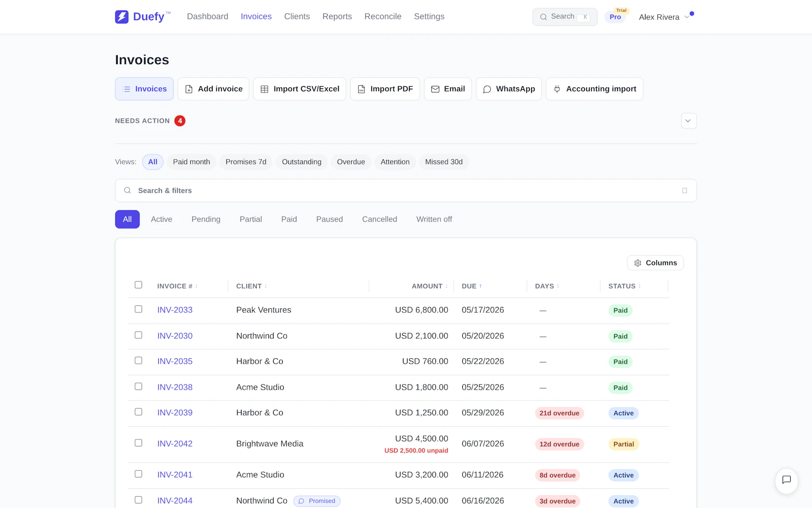
Task: Check the INV-2033 row checkbox
Action: (139, 309)
